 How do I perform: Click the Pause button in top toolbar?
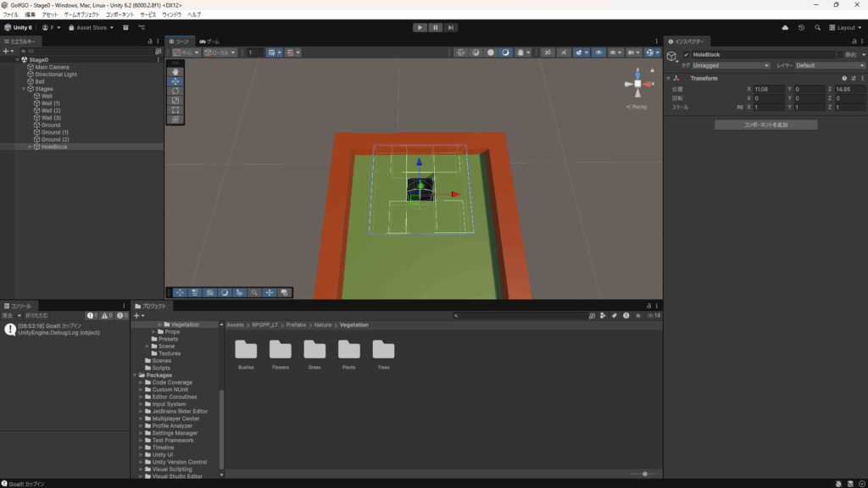point(435,27)
